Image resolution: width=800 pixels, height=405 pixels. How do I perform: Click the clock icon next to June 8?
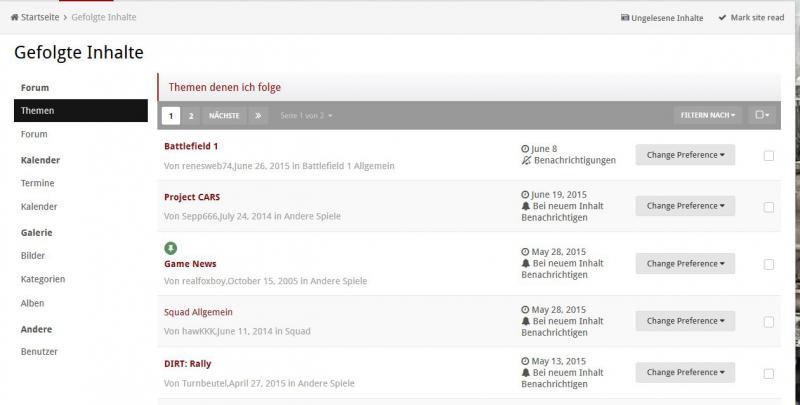(x=526, y=149)
